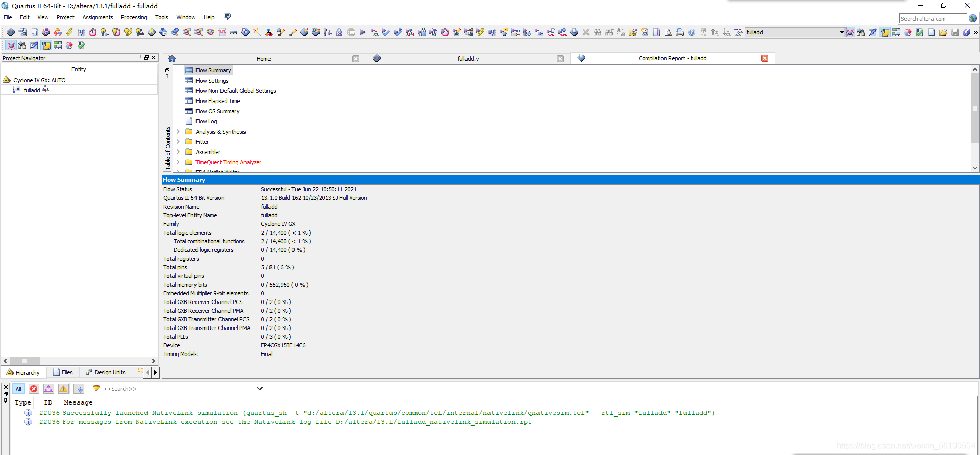The width and height of the screenshot is (980, 455).
Task: Click the lightning bolt toolbar icon
Action: tap(69, 32)
